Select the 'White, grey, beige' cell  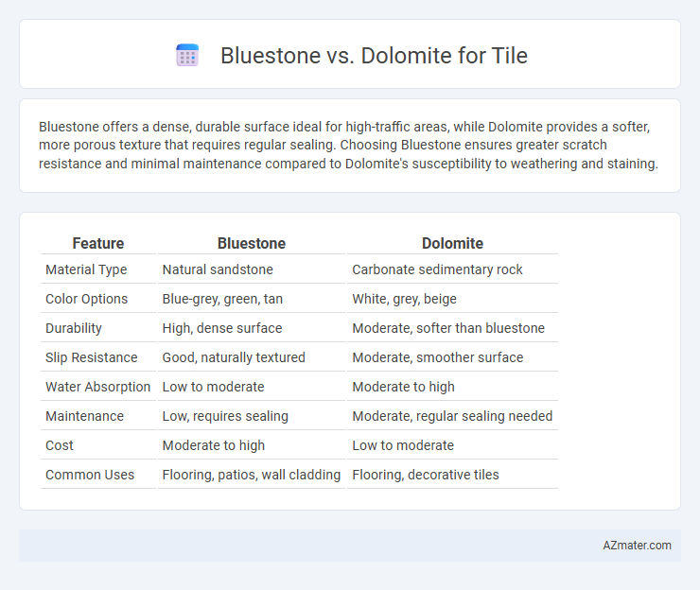click(404, 299)
